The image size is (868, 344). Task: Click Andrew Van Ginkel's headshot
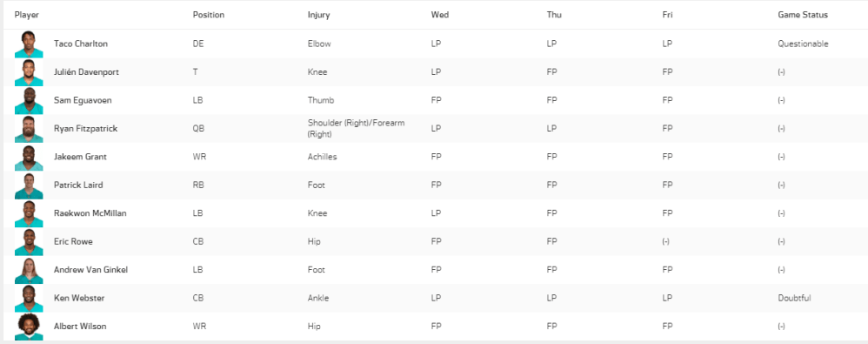click(29, 270)
